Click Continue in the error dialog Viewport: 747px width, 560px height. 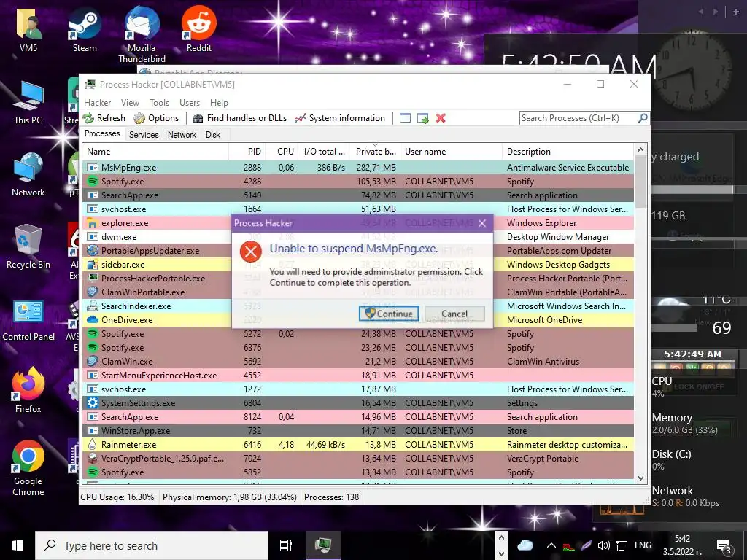point(389,314)
